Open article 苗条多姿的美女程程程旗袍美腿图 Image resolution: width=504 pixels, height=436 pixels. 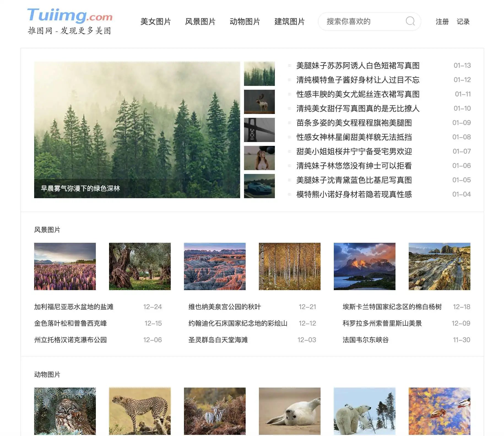[354, 123]
